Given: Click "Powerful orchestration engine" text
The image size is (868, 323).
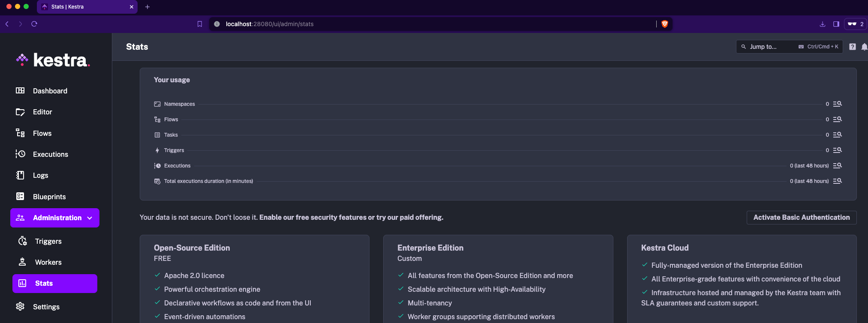Looking at the screenshot, I should (212, 289).
